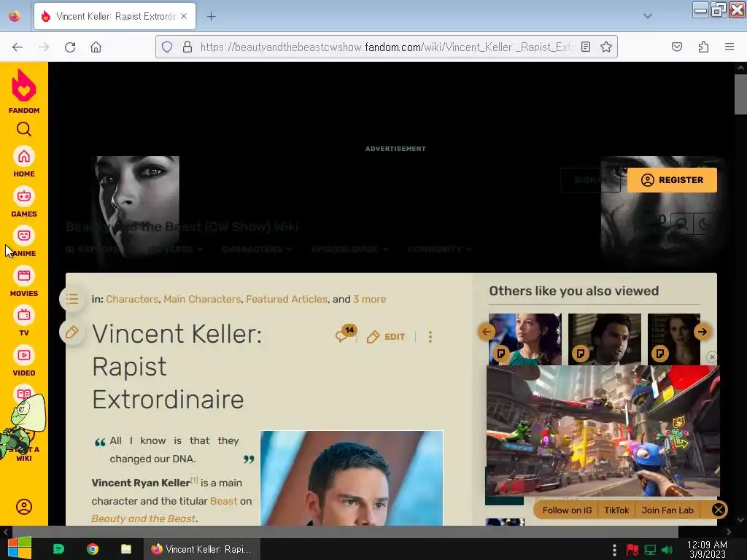Image resolution: width=747 pixels, height=560 pixels.
Task: Open the Characters category link
Action: [132, 299]
